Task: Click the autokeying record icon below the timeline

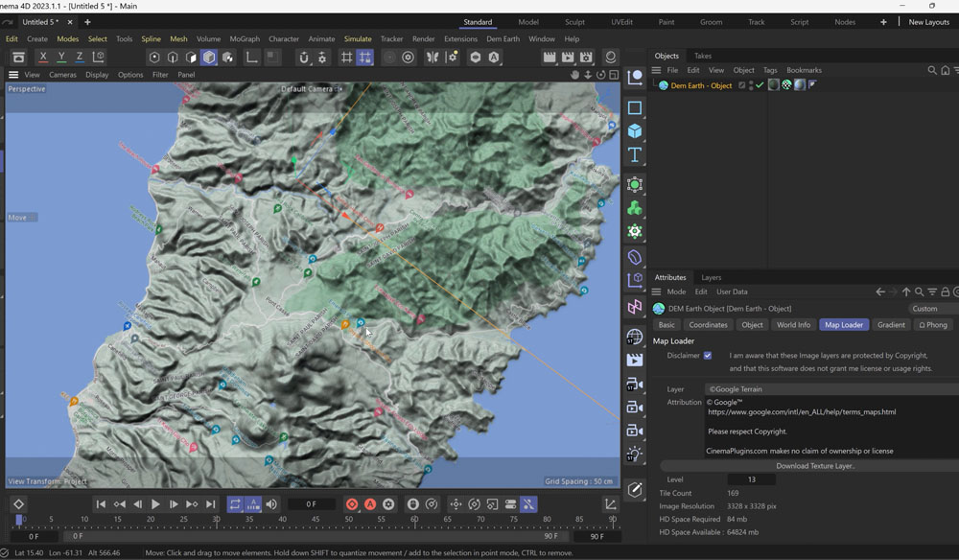Action: 370,503
